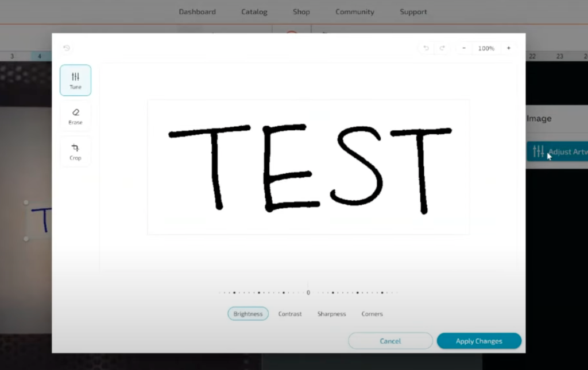
Task: Click the brightness slider at value 0
Action: tap(308, 293)
